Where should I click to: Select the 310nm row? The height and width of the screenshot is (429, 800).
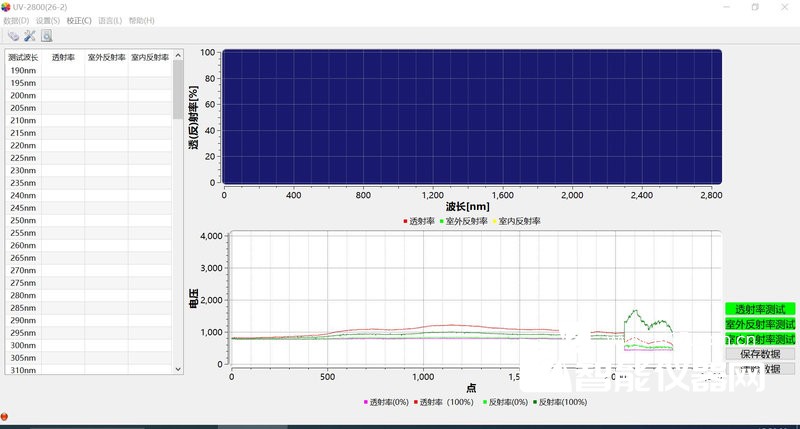pos(89,369)
